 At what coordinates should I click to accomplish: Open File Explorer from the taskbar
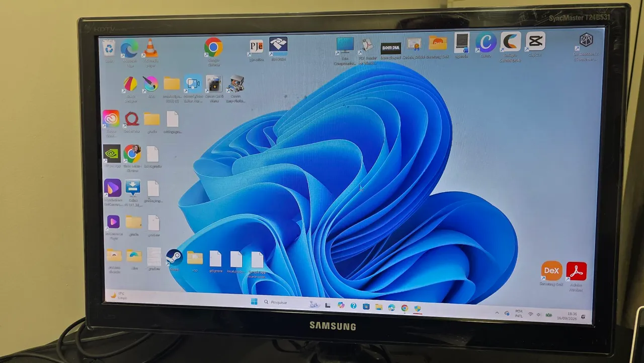[x=378, y=307]
